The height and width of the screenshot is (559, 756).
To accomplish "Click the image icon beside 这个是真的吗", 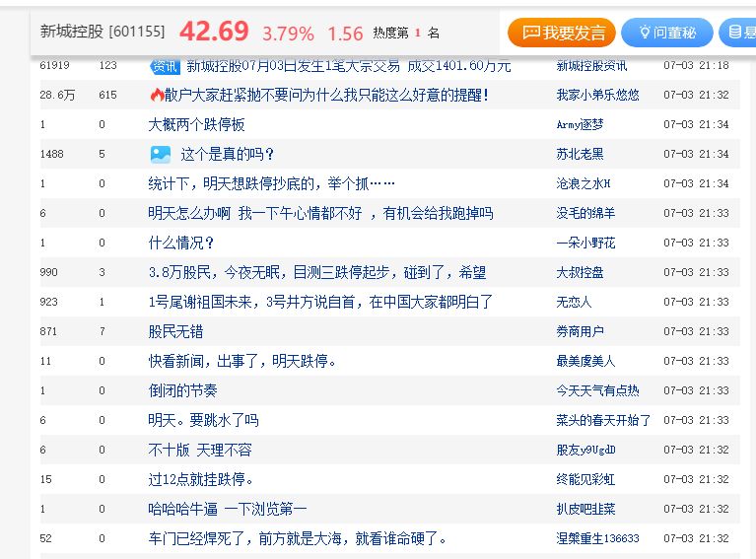I will pyautogui.click(x=160, y=154).
